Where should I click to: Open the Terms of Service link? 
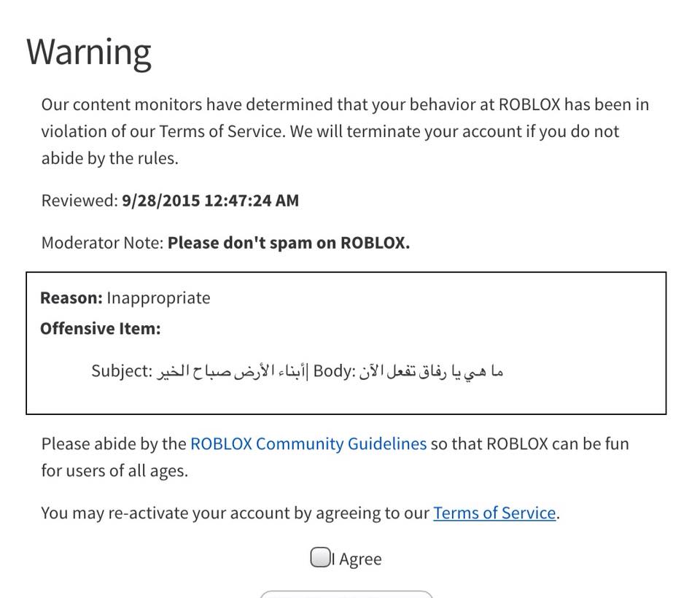[x=494, y=513]
